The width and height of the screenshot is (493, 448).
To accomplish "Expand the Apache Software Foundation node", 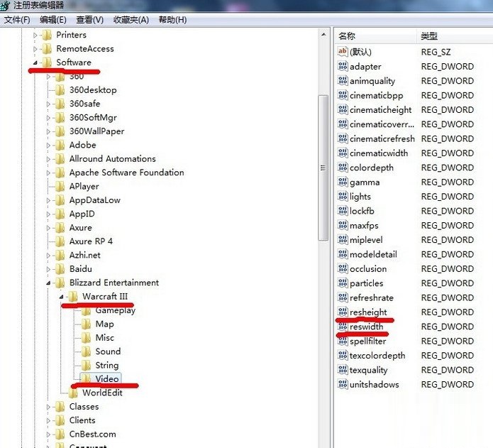I will tap(49, 173).
